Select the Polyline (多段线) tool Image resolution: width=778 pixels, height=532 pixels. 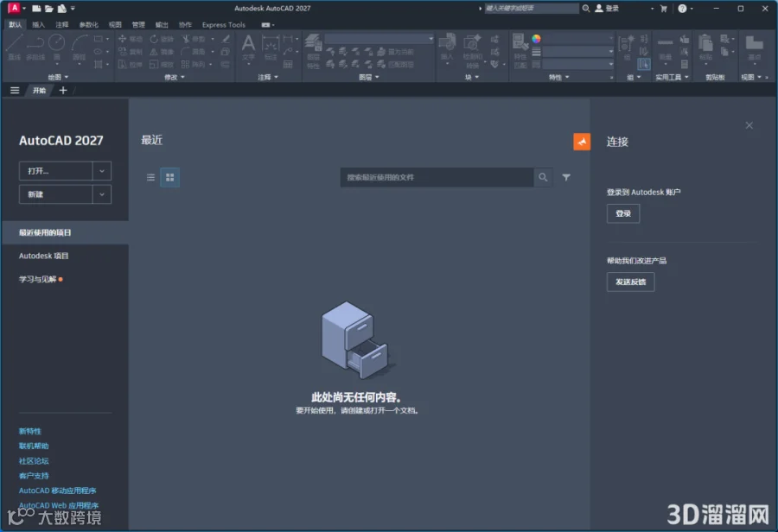[35, 47]
